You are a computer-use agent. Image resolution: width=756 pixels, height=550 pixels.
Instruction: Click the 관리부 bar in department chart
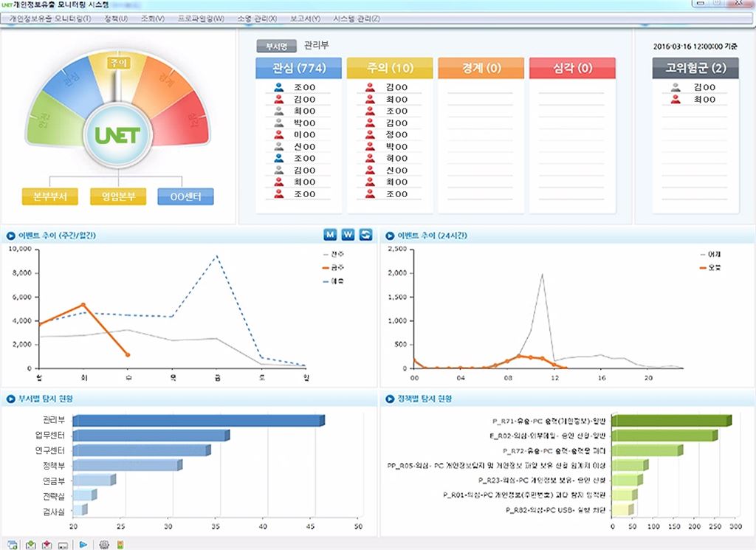point(198,420)
